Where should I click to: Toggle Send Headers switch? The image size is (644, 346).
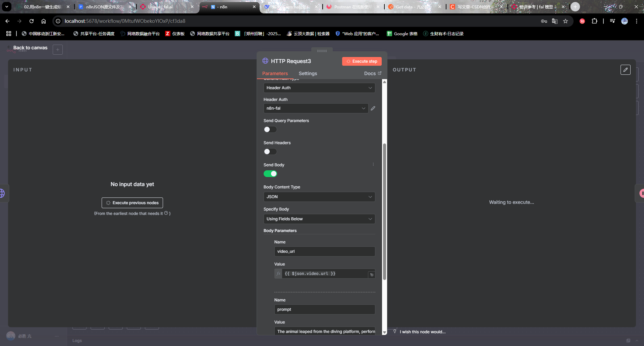pos(270,152)
